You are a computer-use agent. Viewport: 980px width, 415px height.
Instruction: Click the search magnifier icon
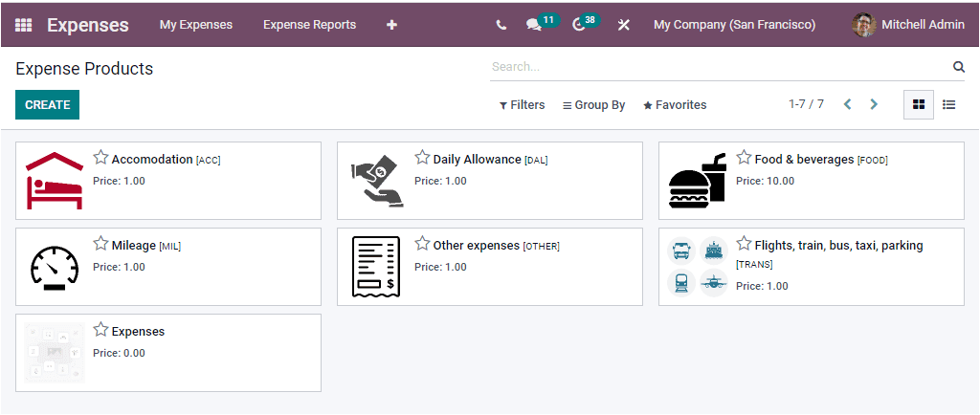click(958, 67)
